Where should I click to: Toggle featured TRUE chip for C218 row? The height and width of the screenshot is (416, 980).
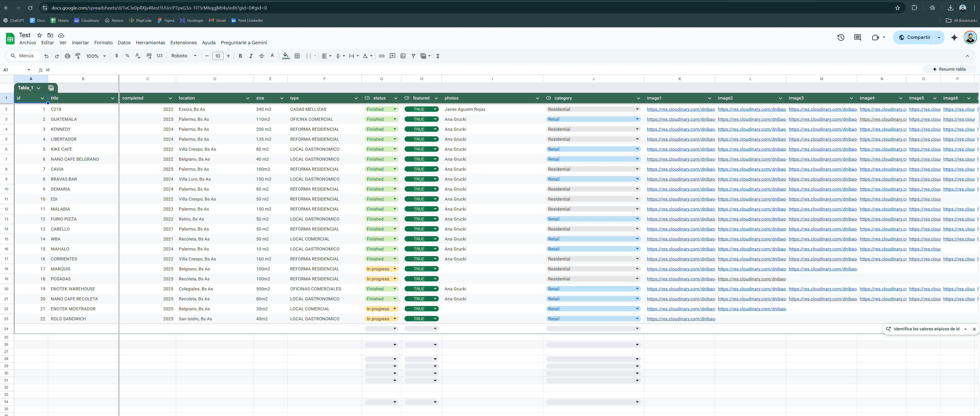point(421,109)
